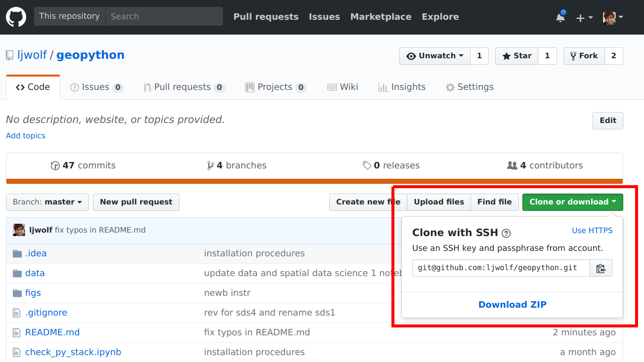Go to Pull requests in top navigation
The image size is (644, 362).
[x=266, y=17]
